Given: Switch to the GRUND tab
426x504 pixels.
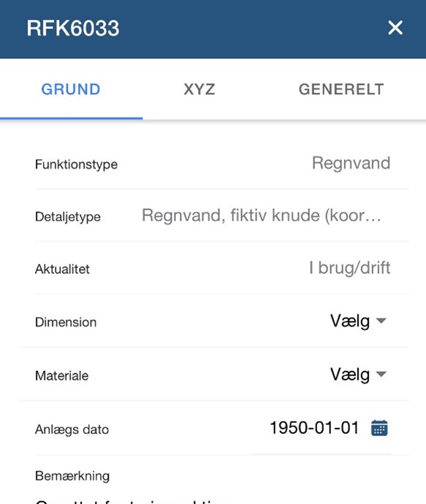Looking at the screenshot, I should point(71,89).
